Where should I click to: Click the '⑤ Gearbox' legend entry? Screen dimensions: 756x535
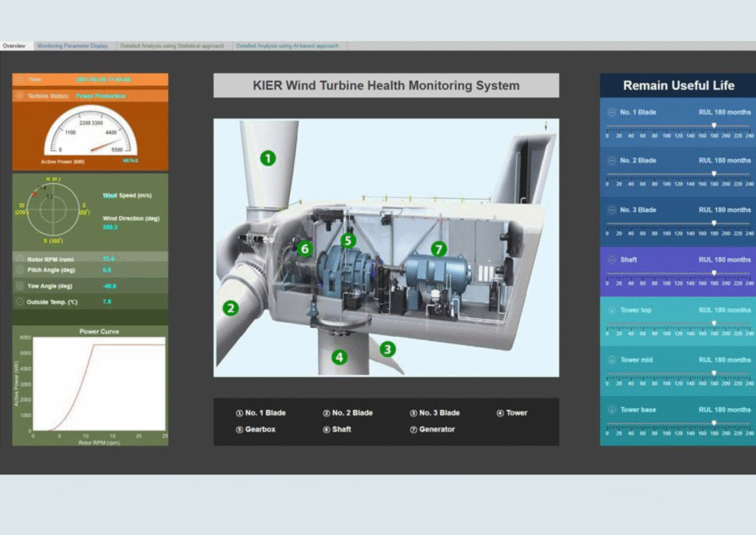255,429
